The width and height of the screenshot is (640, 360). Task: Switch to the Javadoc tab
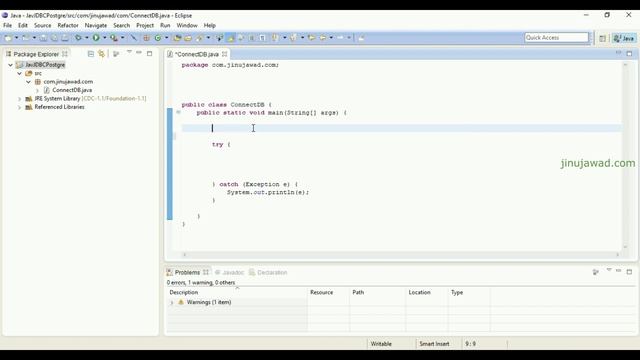point(229,272)
